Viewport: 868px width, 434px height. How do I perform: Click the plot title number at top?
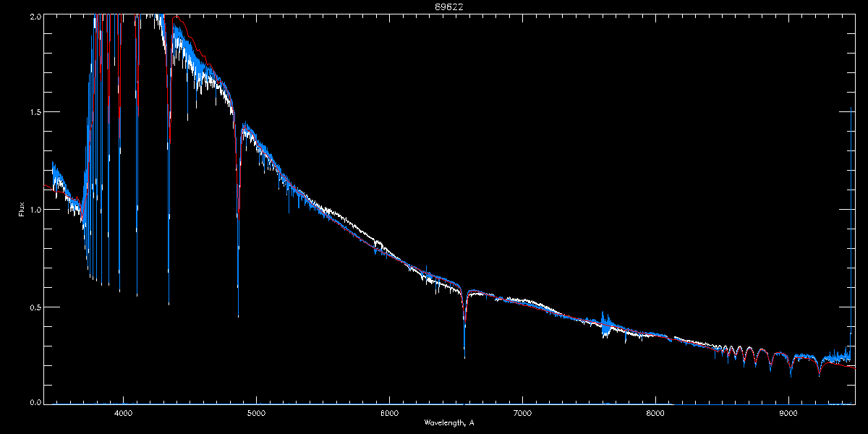[449, 7]
